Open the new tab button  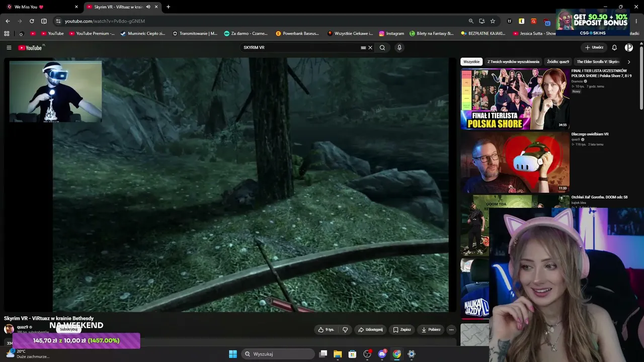[x=168, y=7]
